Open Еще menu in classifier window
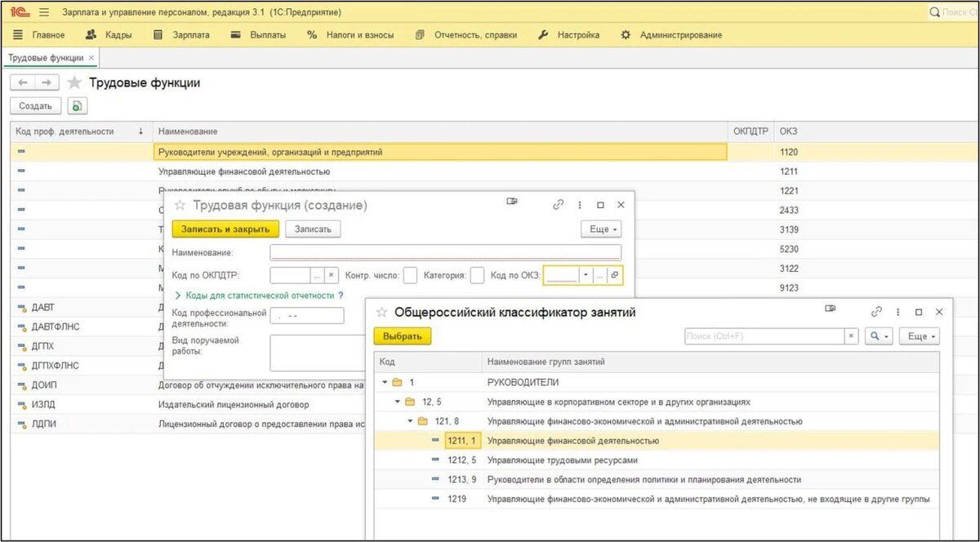The height and width of the screenshot is (542, 980). pyautogui.click(x=920, y=335)
